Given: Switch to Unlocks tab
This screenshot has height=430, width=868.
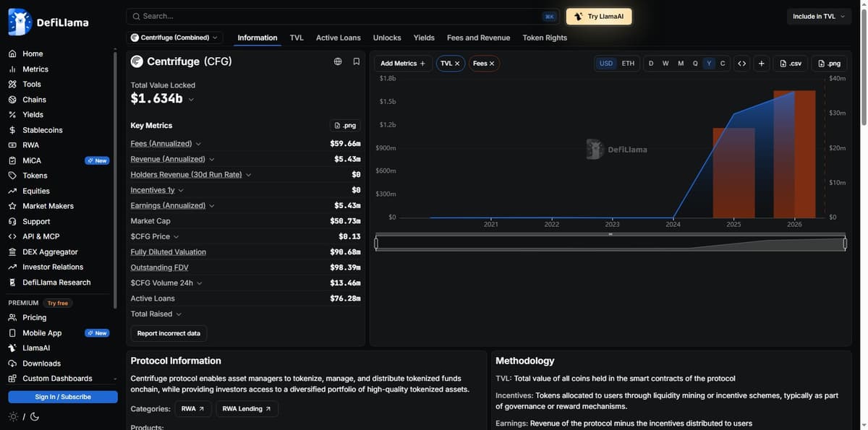Looking at the screenshot, I should click(387, 38).
